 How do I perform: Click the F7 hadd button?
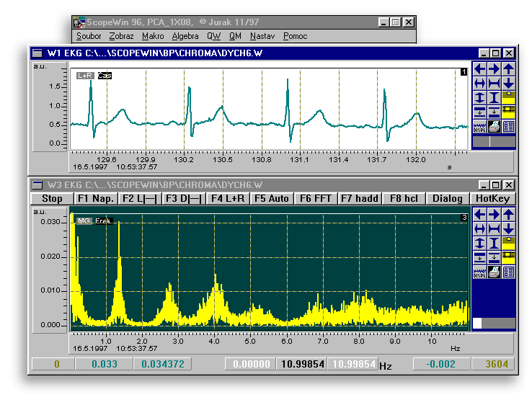(x=360, y=198)
